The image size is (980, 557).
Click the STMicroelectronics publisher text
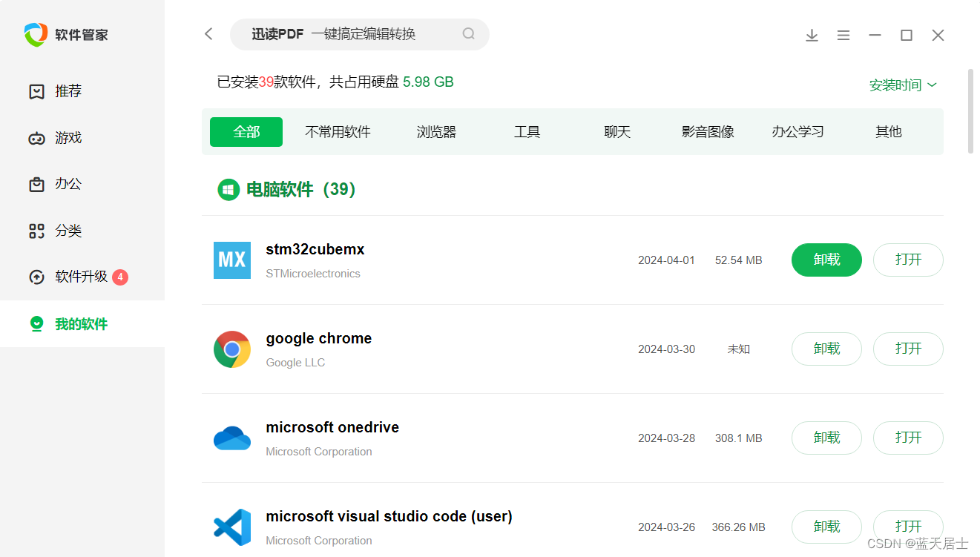click(x=313, y=274)
